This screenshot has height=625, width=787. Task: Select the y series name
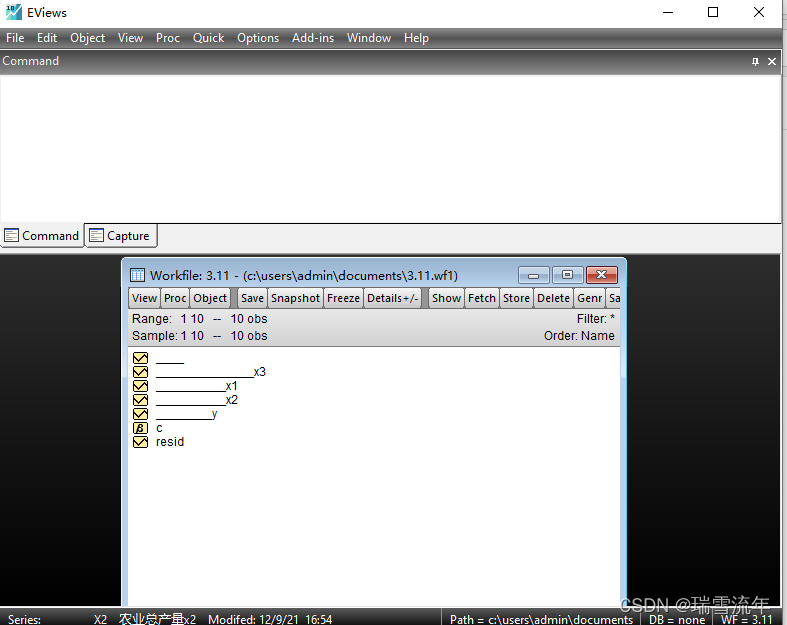point(187,414)
